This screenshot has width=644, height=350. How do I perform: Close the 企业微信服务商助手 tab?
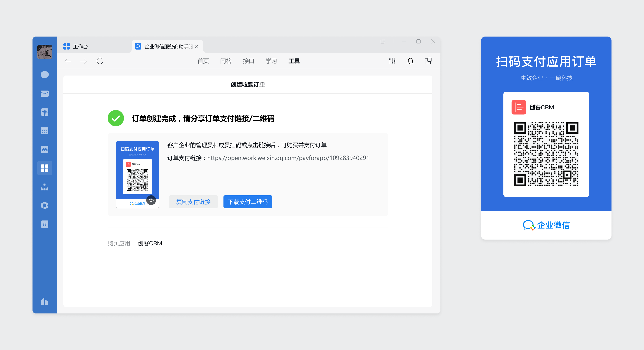click(197, 46)
